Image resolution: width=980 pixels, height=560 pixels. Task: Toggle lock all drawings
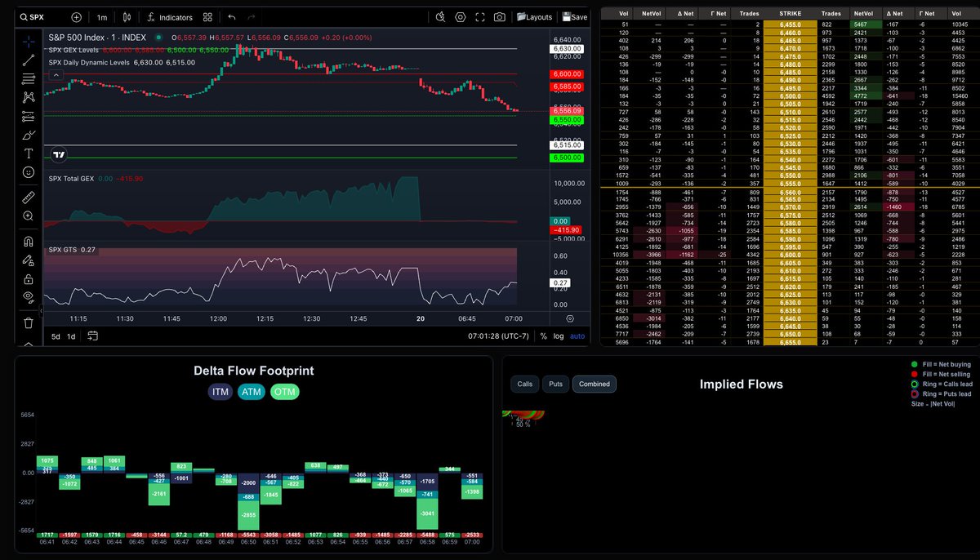click(x=29, y=279)
